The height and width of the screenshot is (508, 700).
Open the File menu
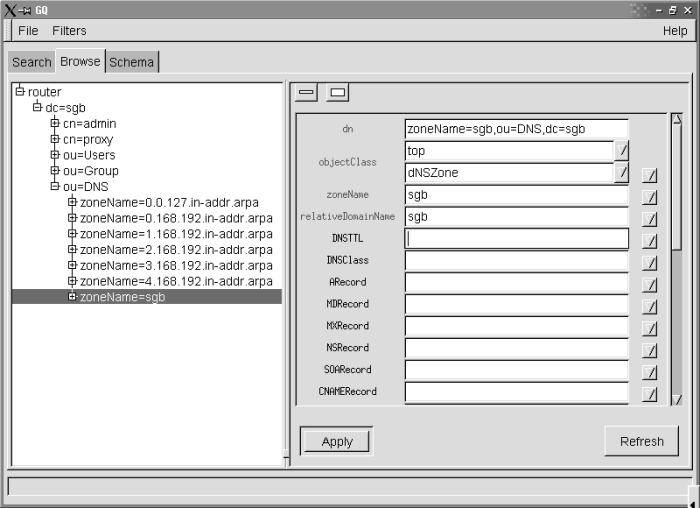pos(28,31)
